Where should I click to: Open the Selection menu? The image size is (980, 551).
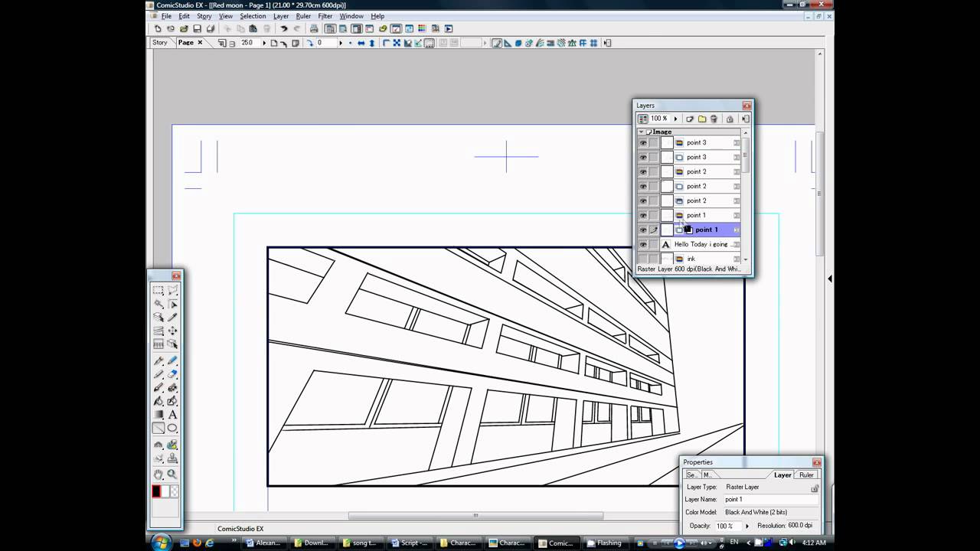click(253, 16)
